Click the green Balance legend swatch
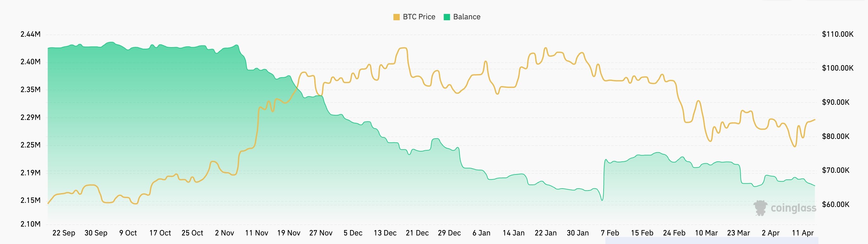The image size is (868, 244). pos(447,17)
